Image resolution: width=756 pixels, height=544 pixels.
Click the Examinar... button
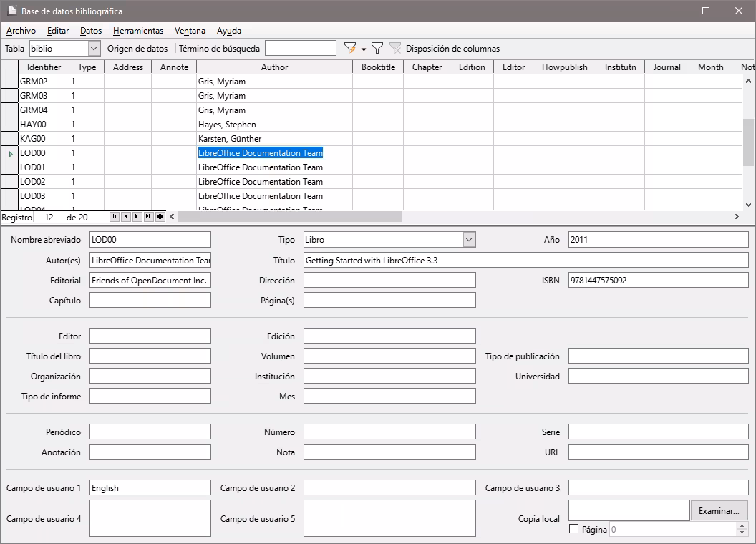[x=719, y=510]
